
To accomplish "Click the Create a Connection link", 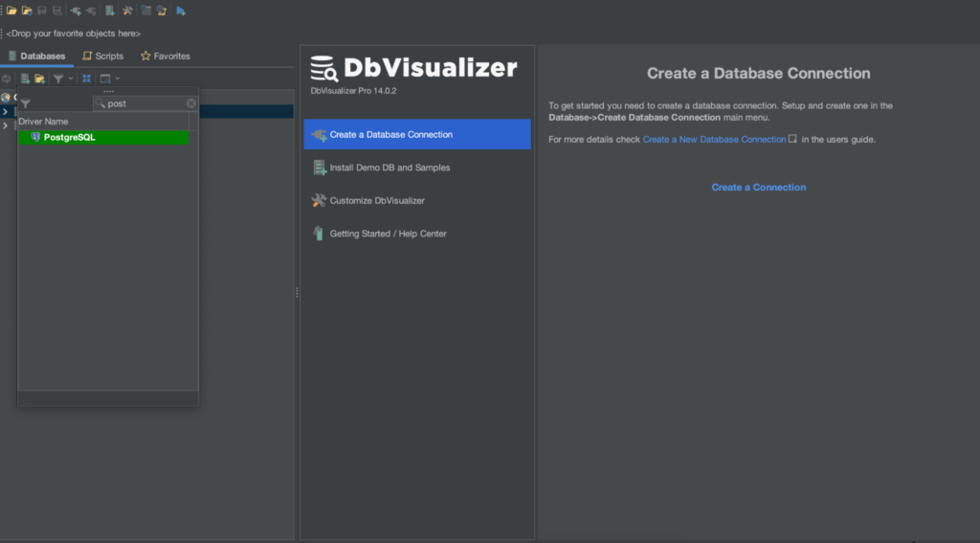I will click(x=758, y=187).
